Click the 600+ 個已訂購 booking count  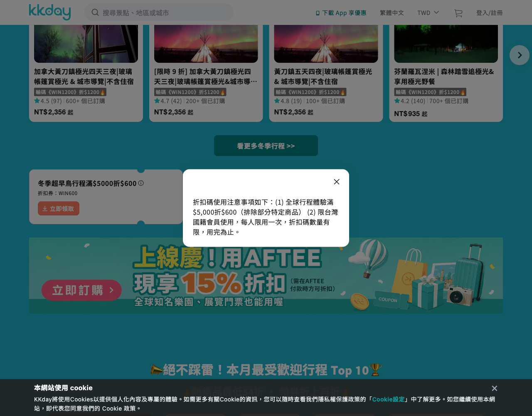85,101
